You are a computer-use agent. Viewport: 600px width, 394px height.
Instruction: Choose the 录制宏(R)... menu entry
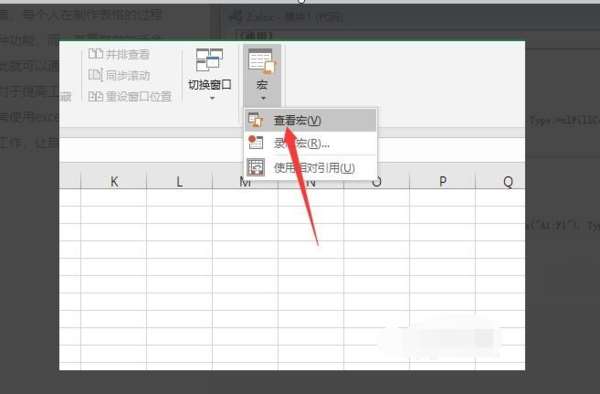coord(310,143)
